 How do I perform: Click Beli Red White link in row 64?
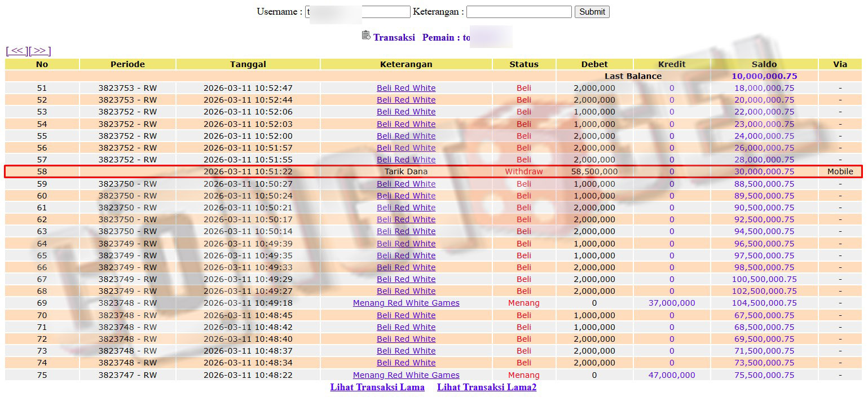tap(406, 244)
